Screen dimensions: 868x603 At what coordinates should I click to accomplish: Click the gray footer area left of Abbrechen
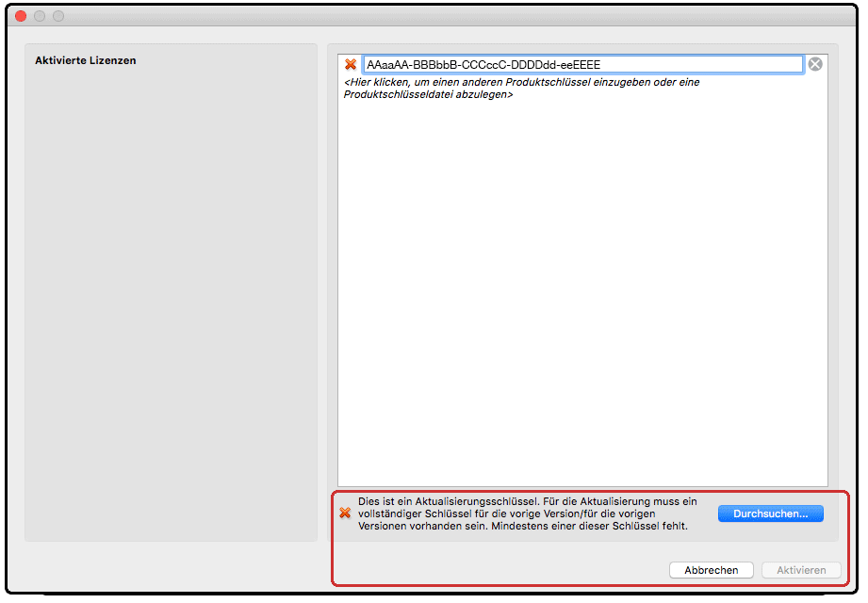pos(500,570)
